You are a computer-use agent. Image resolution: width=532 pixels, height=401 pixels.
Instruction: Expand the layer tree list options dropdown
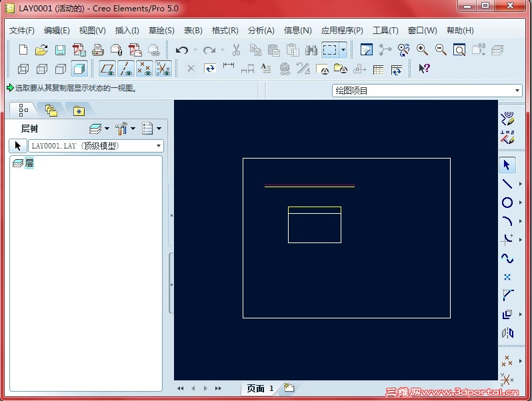click(x=159, y=129)
